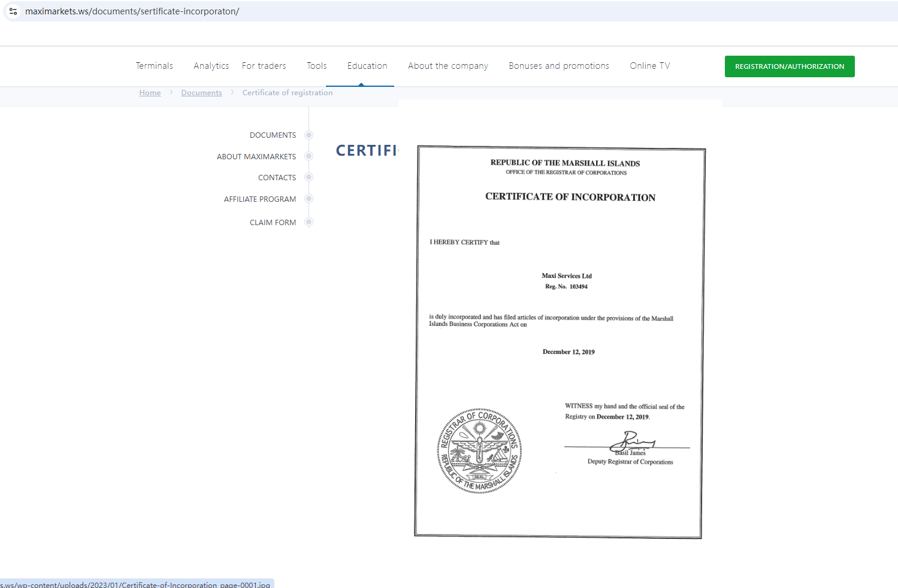Screen dimensions: 898x588
Task: Expand the Analytics navigation menu
Action: pos(211,66)
